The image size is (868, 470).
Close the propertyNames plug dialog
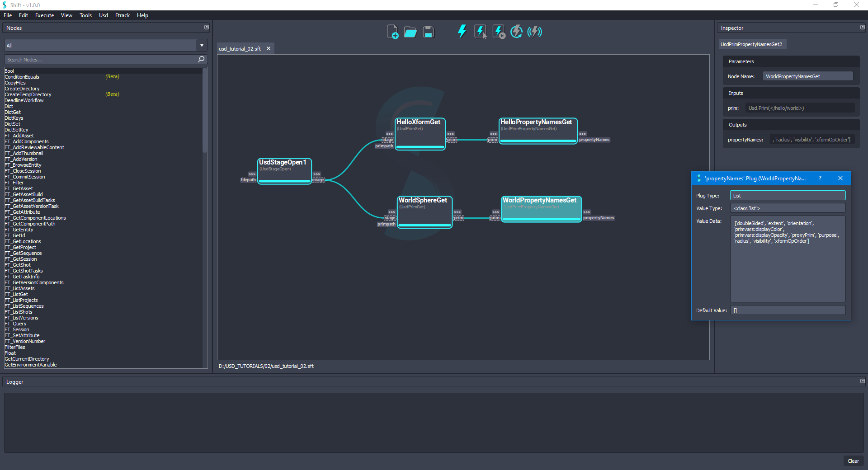[x=840, y=178]
